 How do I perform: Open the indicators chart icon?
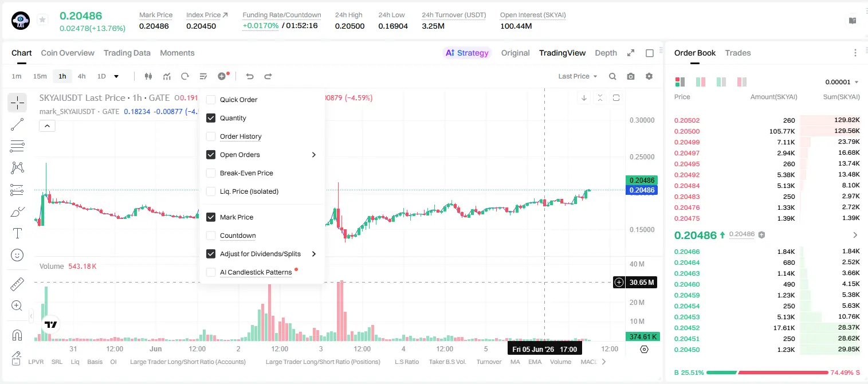167,76
